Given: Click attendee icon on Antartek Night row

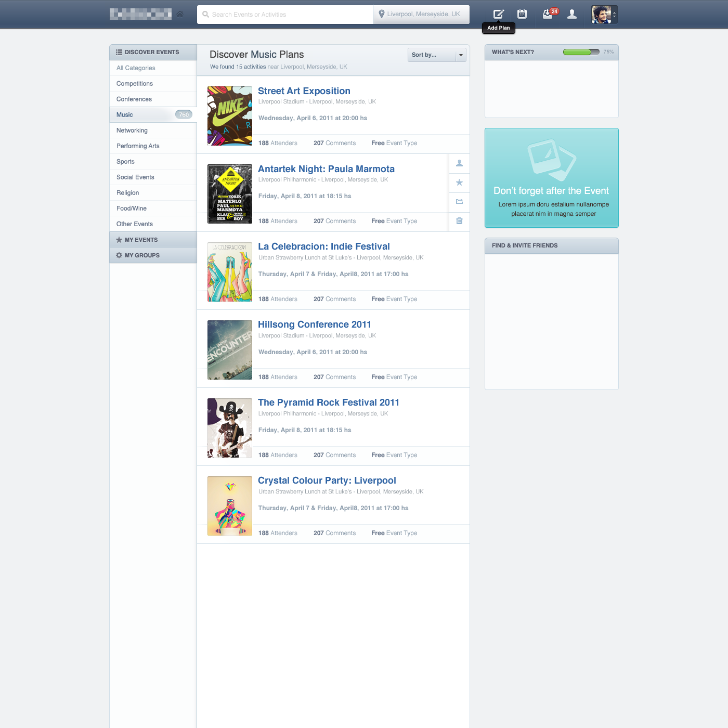Looking at the screenshot, I should coord(459,163).
